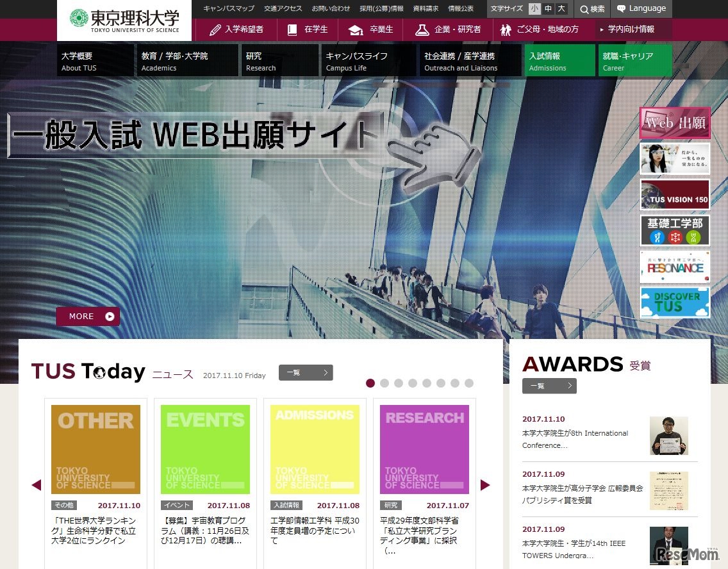Open the 入学希望者 tab

(236, 29)
